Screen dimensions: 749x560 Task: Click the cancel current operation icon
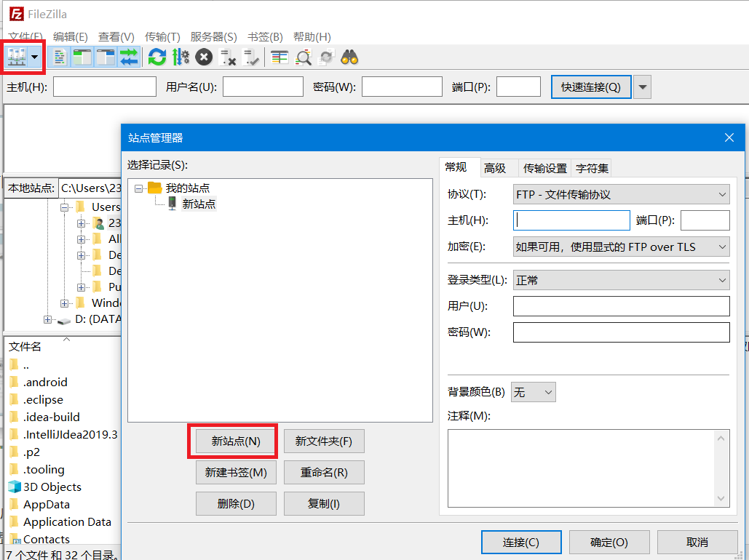coord(204,57)
